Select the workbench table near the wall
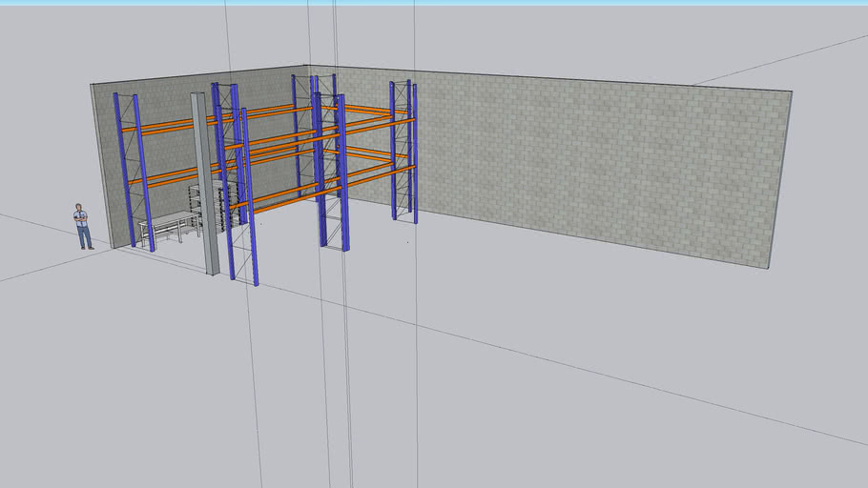This screenshot has height=488, width=868. pos(169,223)
